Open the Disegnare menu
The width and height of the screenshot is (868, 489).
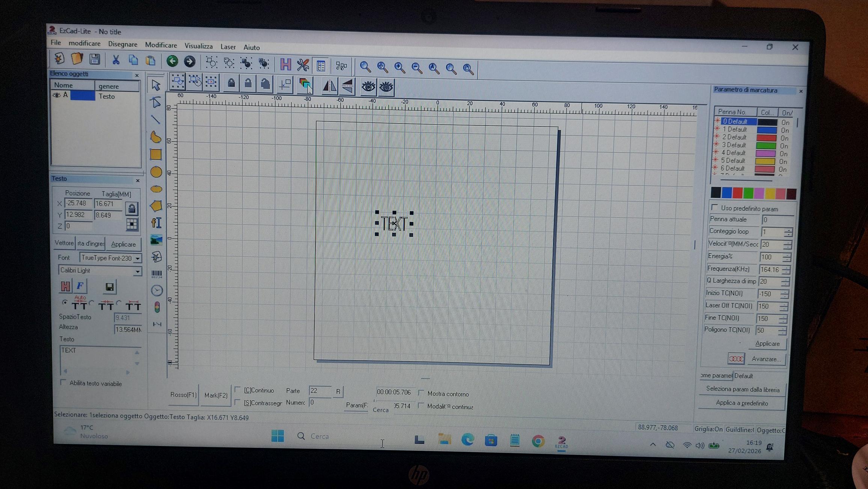(x=123, y=44)
